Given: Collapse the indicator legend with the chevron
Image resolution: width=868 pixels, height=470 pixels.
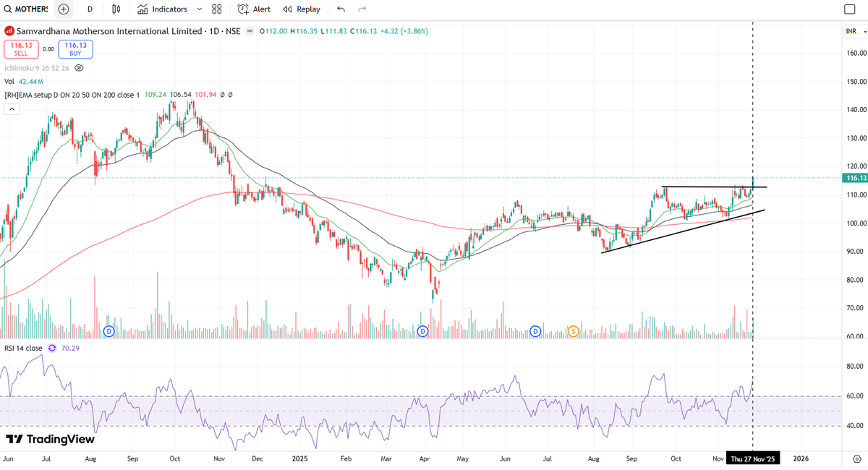Looking at the screenshot, I should pos(12,109).
